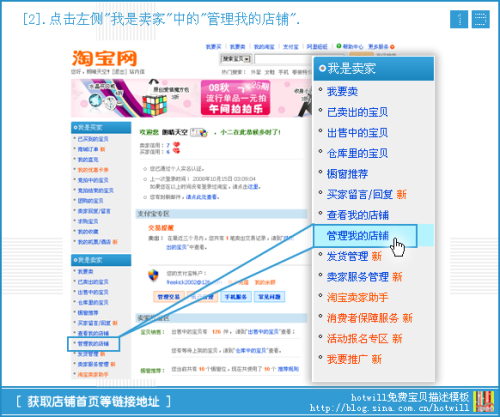
Task: Click into the Taobao search input box
Action: click(283, 59)
